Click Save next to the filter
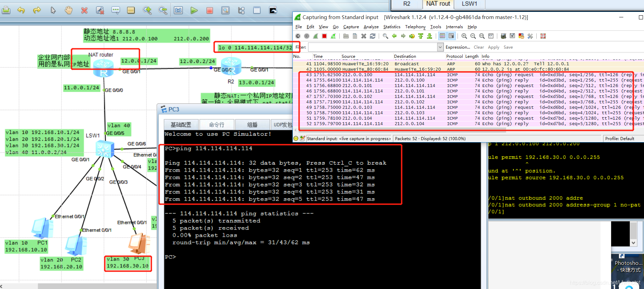Viewport: 644px width, 289px height. tap(508, 47)
